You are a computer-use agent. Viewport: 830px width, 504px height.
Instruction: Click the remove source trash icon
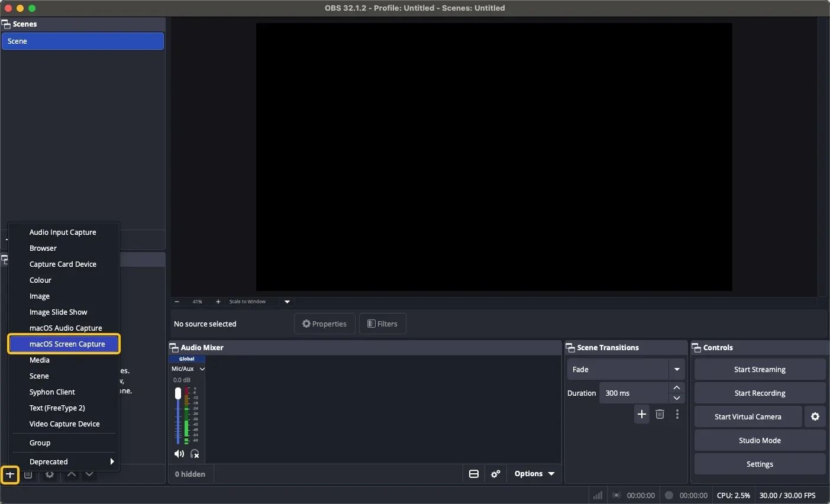click(x=28, y=475)
